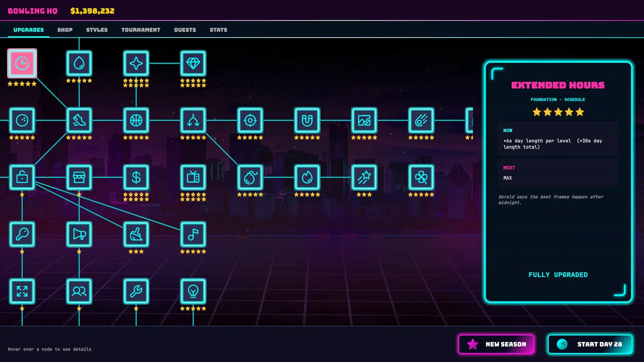This screenshot has width=644, height=362.
Task: Select the open padlock upgrade node
Action: [x=22, y=177]
